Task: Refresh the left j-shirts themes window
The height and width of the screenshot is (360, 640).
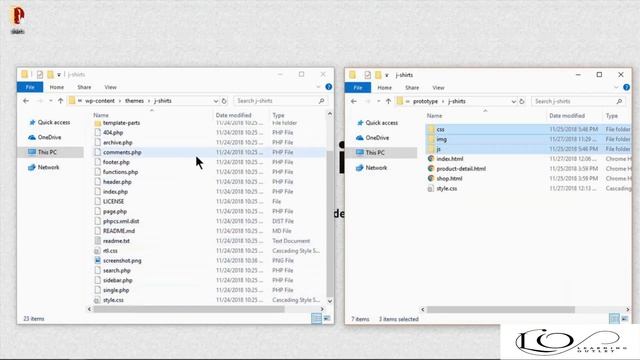Action: coord(224,101)
